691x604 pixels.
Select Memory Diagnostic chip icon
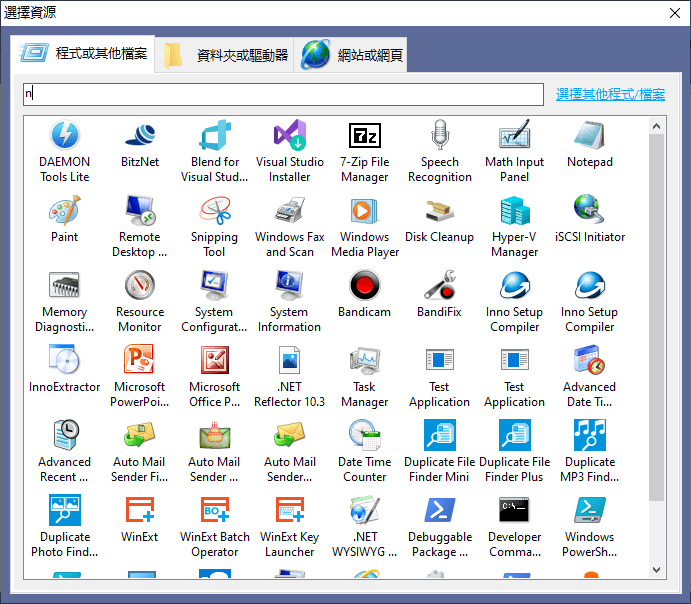point(65,285)
